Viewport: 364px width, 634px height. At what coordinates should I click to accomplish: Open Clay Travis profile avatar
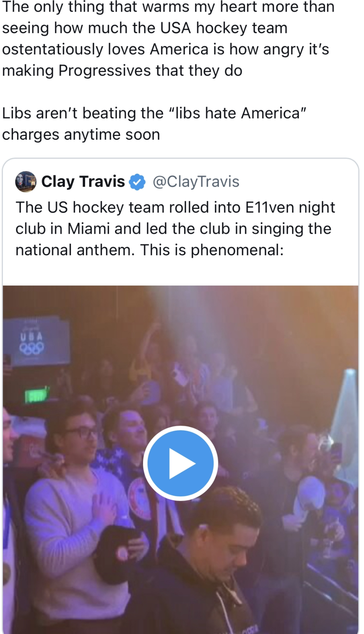pos(26,182)
